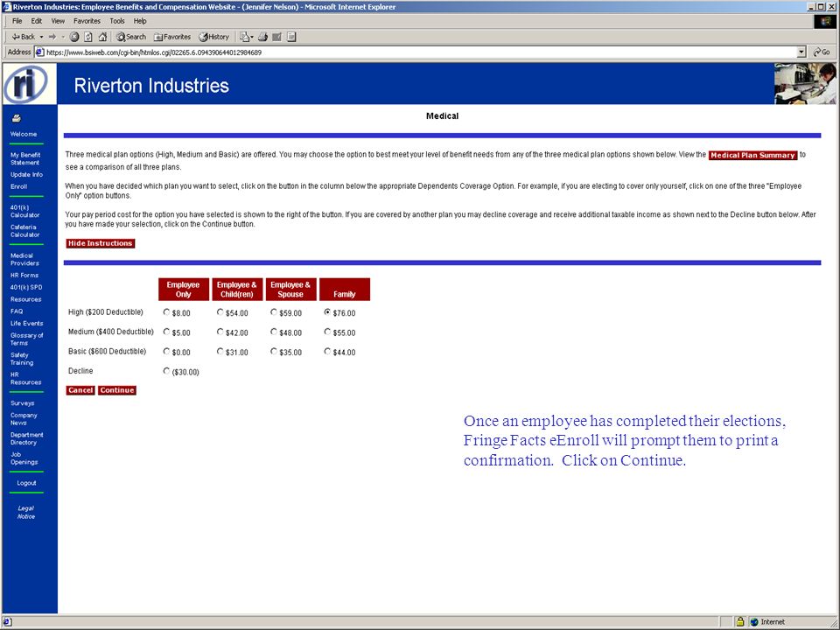
Task: Click the Forward arrow in the toolbar
Action: click(x=52, y=37)
